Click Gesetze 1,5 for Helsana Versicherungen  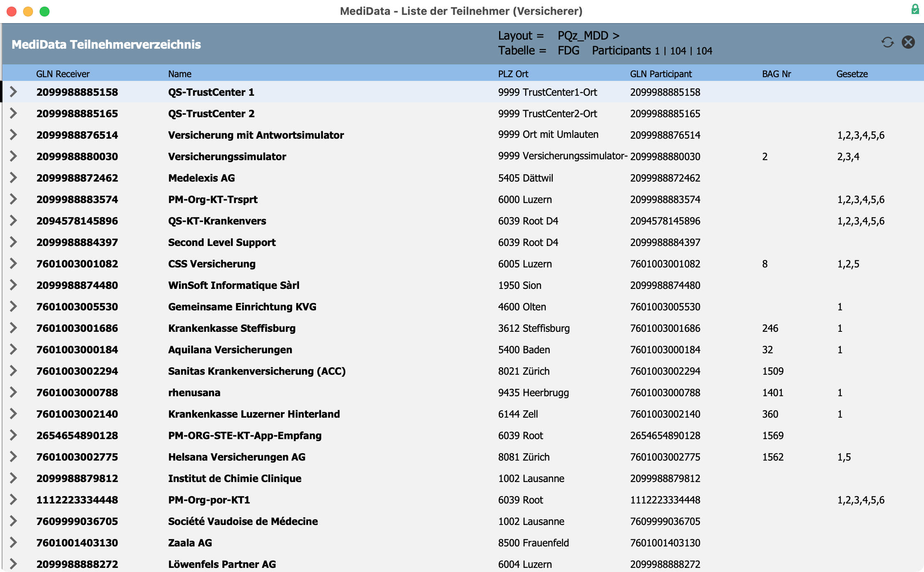844,457
